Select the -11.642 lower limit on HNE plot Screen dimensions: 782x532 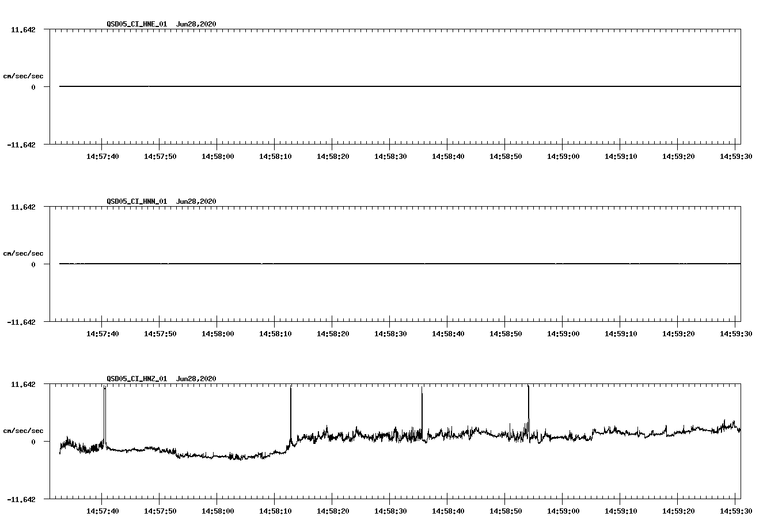click(21, 145)
